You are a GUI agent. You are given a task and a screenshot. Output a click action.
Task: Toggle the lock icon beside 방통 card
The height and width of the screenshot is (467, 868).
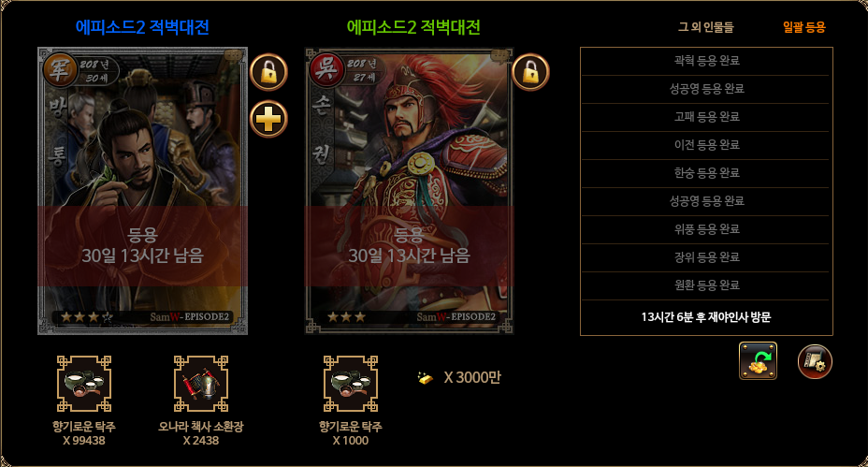268,72
